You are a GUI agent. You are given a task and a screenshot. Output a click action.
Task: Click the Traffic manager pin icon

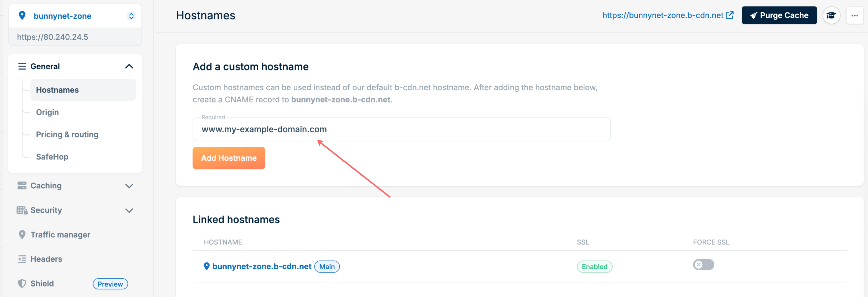coord(22,234)
